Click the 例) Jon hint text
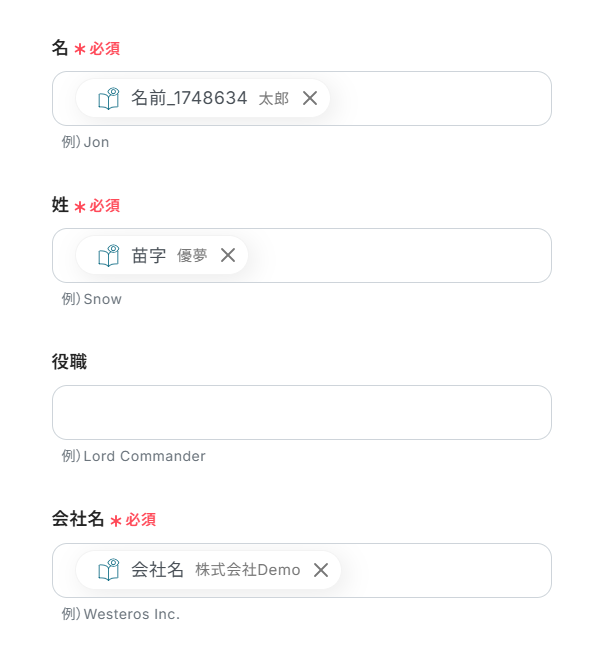The width and height of the screenshot is (600, 647). click(85, 142)
